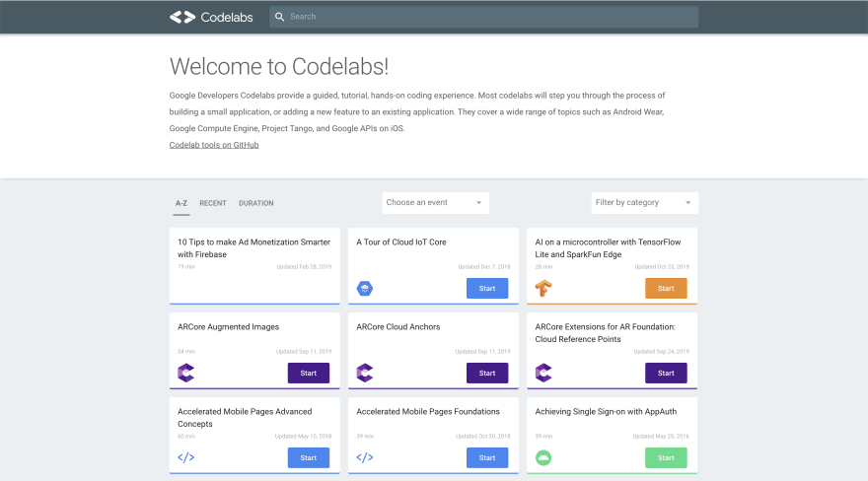Click into the Search input field

484,17
